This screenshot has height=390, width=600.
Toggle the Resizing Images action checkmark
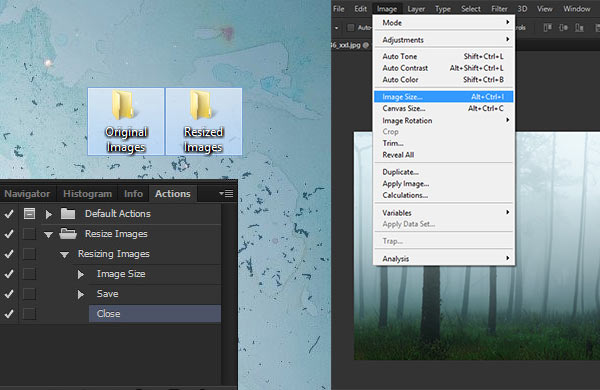[x=9, y=254]
